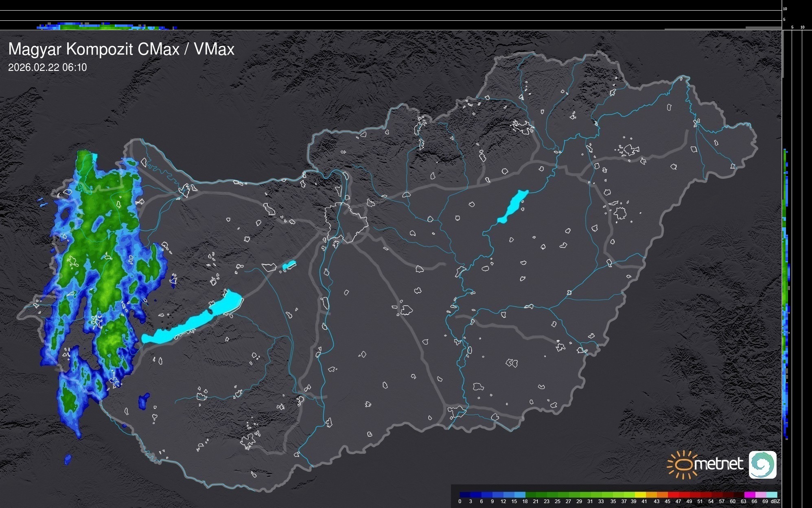Viewport: 812px width, 508px height.
Task: Click the 2026.02.22 06:10 timestamp
Action: tap(47, 68)
